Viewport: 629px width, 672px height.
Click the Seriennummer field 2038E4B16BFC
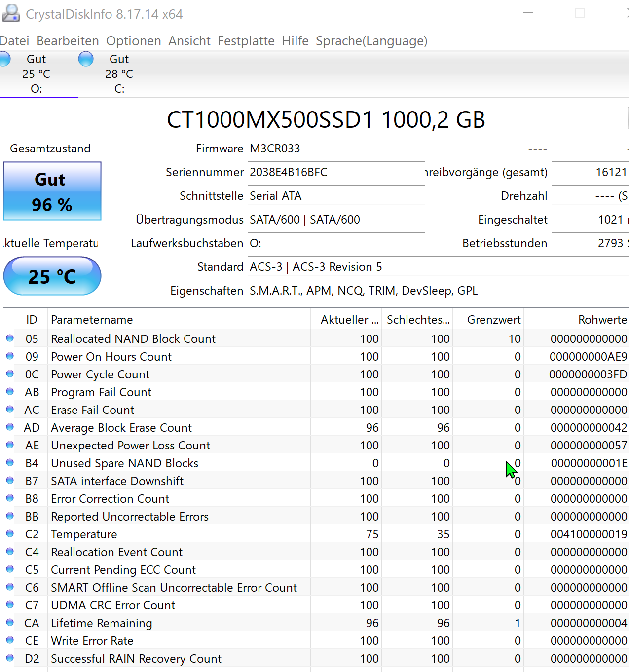[x=336, y=172]
